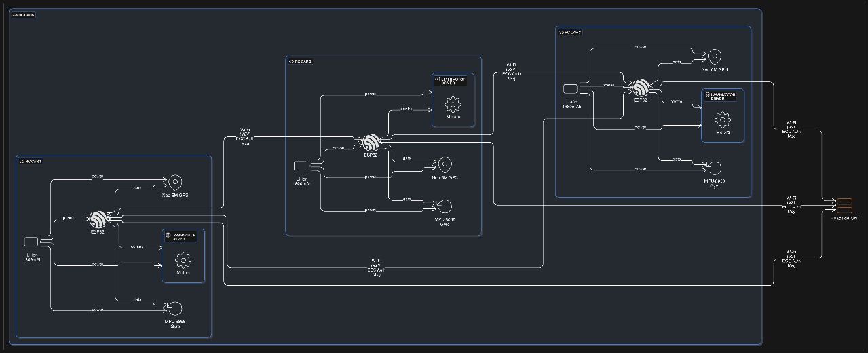868x353 pixels.
Task: Click the control edge label in RC Car 2
Action: pyautogui.click(x=407, y=109)
